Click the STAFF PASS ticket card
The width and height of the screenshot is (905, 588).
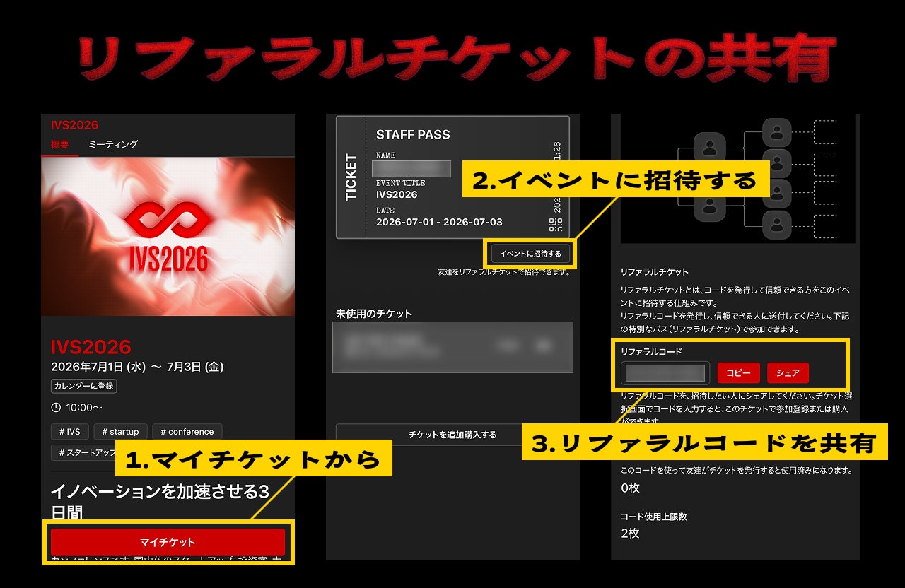[x=452, y=177]
